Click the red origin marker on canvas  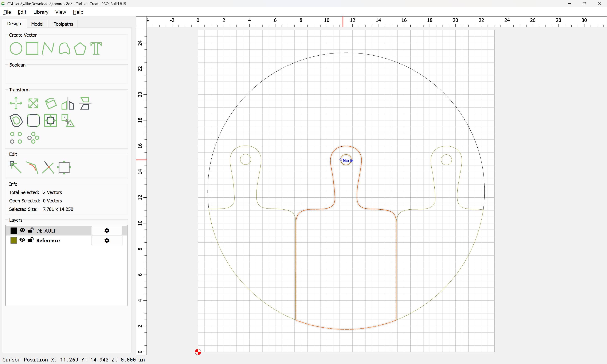pos(198,352)
